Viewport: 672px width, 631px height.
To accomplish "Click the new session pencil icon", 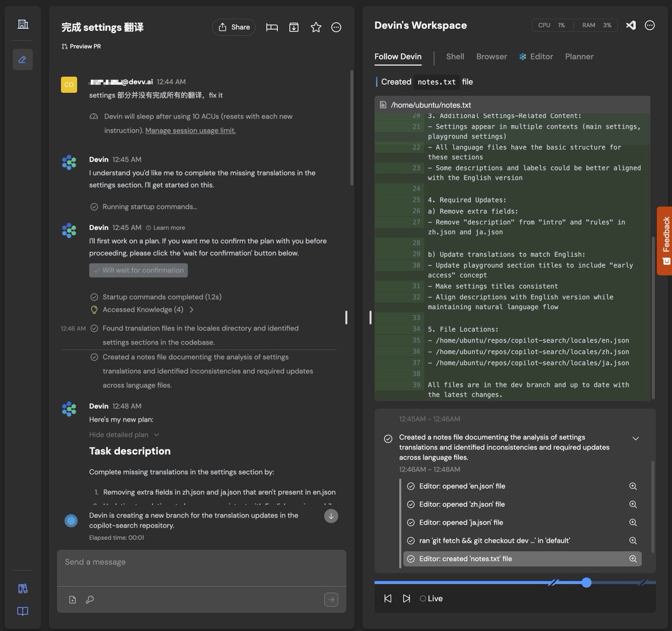I will (22, 59).
